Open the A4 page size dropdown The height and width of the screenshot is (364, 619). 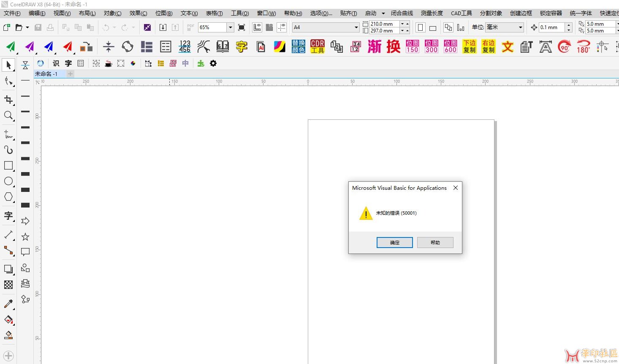point(356,27)
